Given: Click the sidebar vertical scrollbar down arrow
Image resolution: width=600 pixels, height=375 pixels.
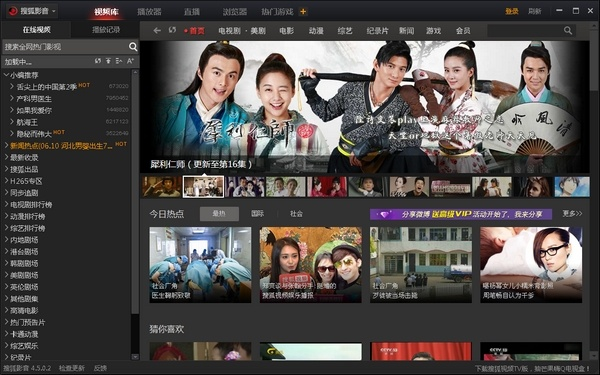Looking at the screenshot, I should pos(135,357).
